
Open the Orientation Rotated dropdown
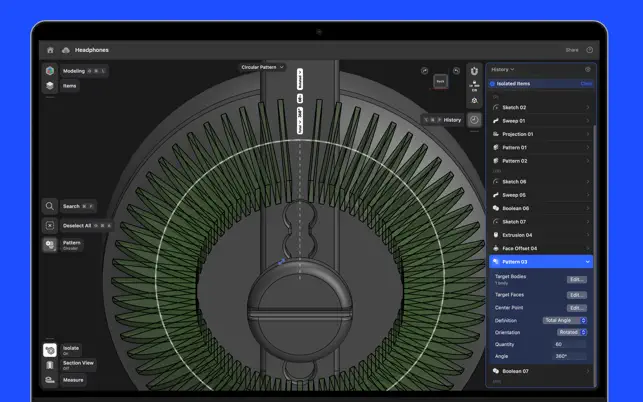point(572,332)
